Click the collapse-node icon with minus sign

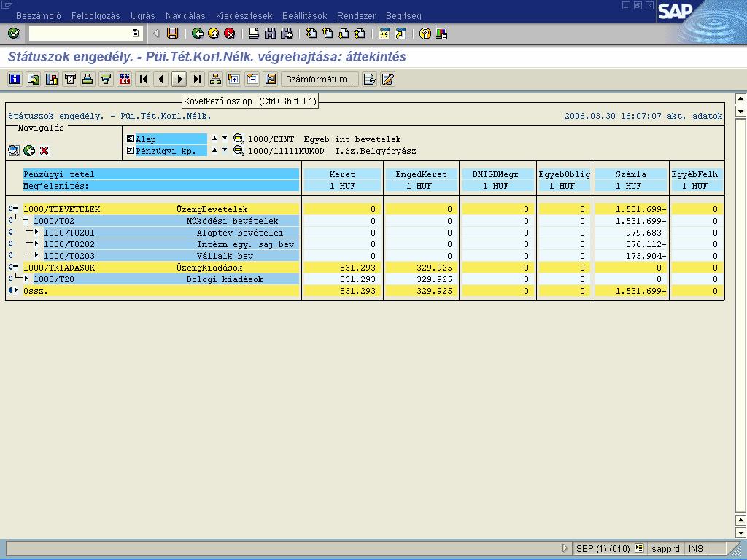tap(252, 79)
